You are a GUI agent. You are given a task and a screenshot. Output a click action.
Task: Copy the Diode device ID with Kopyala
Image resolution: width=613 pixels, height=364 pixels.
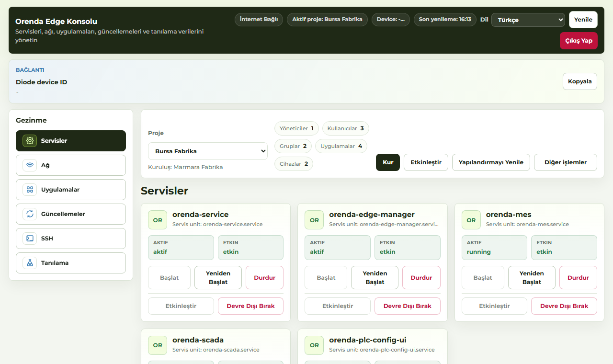coord(580,81)
